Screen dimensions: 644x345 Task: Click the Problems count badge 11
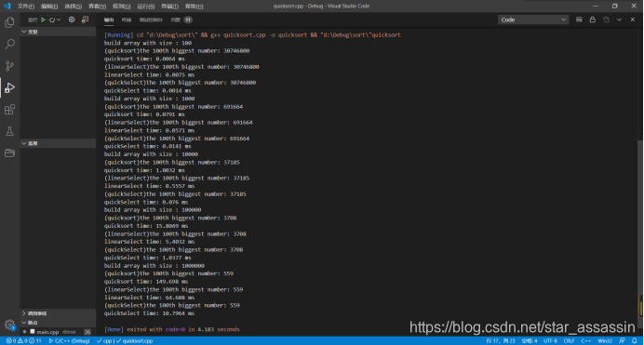188,20
